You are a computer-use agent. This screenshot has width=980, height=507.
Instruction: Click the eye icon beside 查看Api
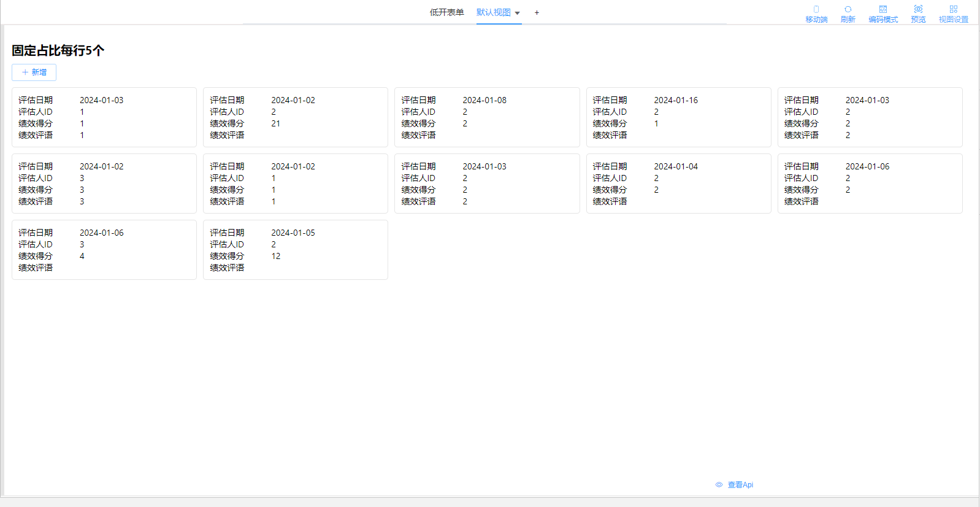pos(719,485)
